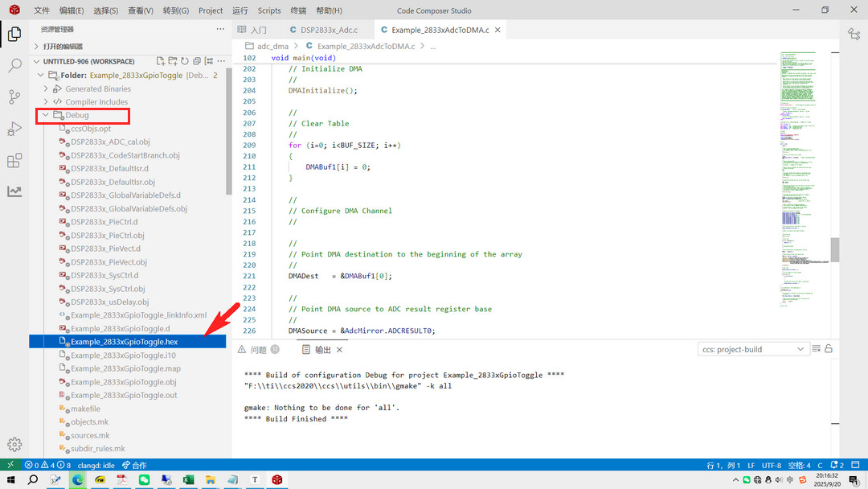This screenshot has height=489, width=868.
Task: Click the explorer tree scrollbar
Action: (x=228, y=131)
